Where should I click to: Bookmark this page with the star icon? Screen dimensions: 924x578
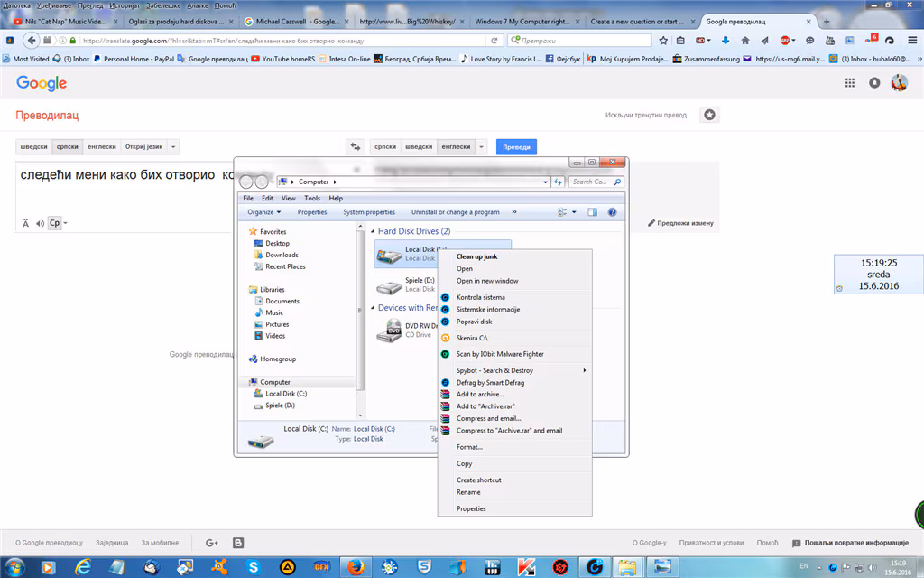pos(663,41)
